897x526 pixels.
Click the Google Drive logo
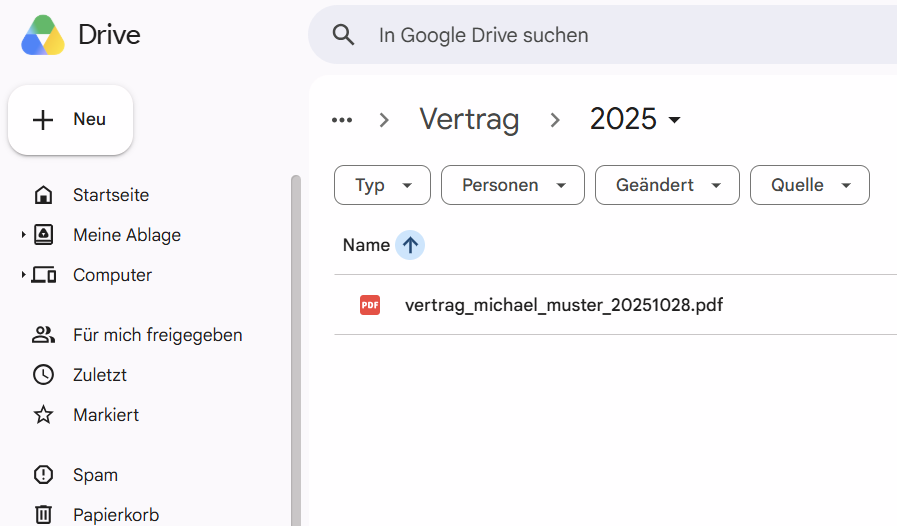point(43,35)
